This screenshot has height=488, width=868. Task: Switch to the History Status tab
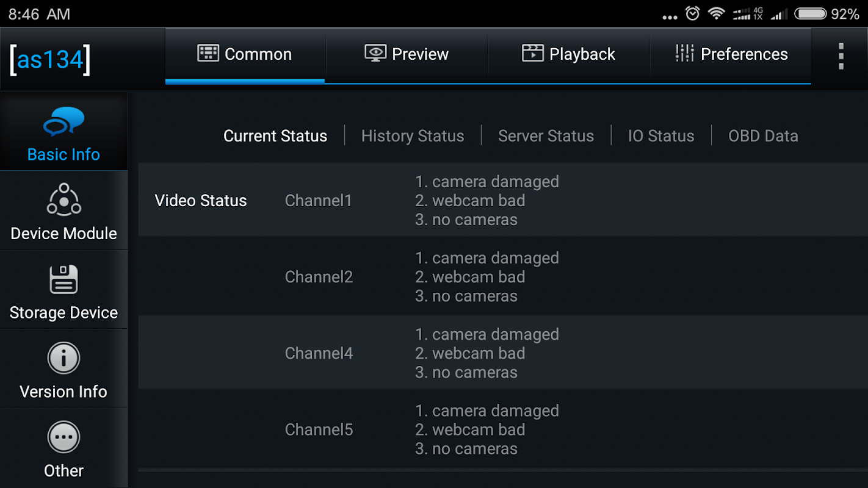[413, 136]
